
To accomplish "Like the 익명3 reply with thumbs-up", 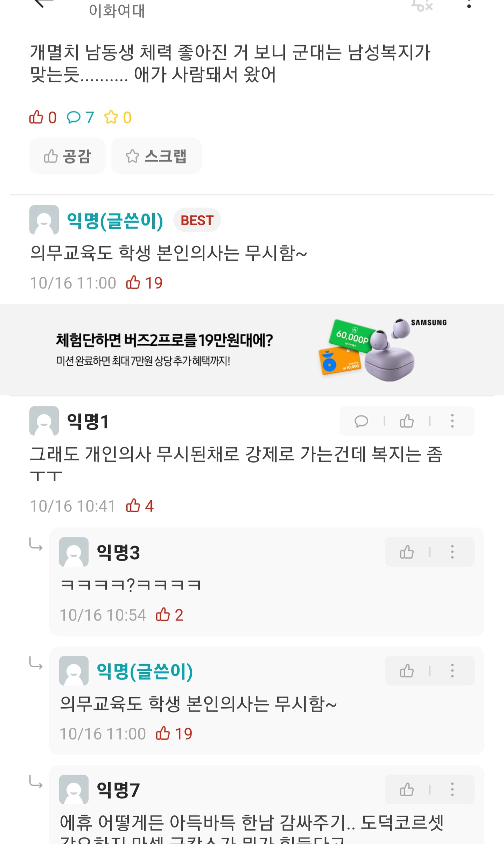I will coord(407,552).
